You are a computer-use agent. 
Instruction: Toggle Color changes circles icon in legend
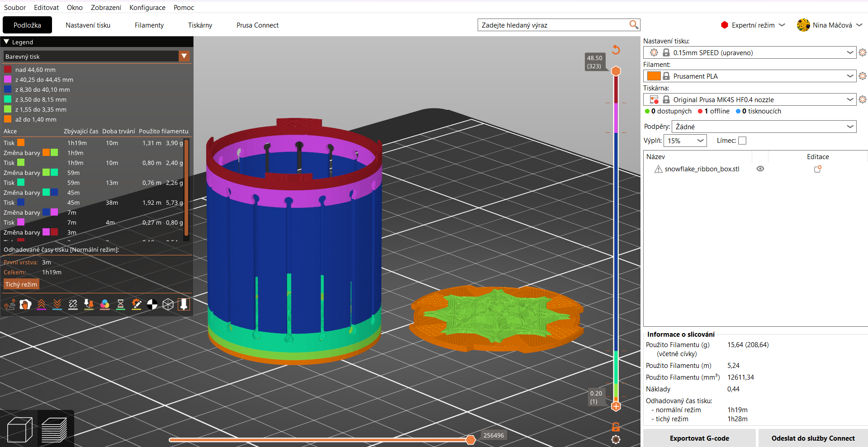click(104, 305)
